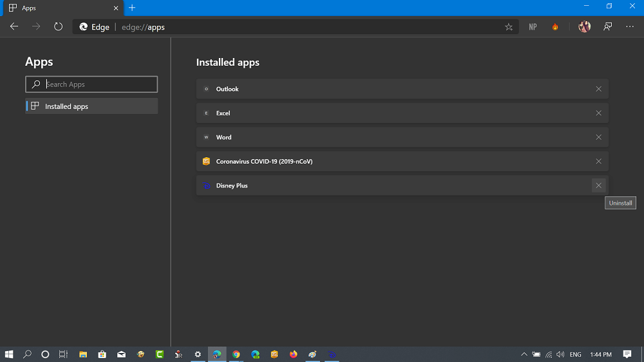The height and width of the screenshot is (362, 644).
Task: Open the Word app row
Action: (x=402, y=137)
